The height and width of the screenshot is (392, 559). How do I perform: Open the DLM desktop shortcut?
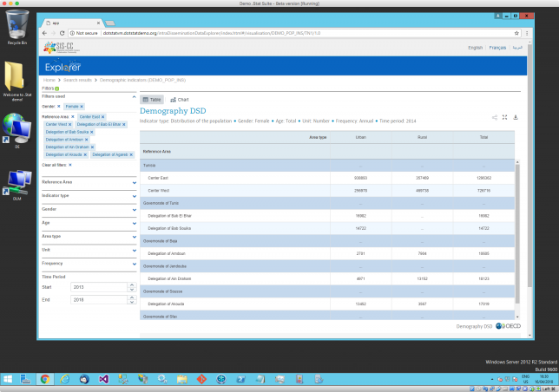[x=16, y=185]
